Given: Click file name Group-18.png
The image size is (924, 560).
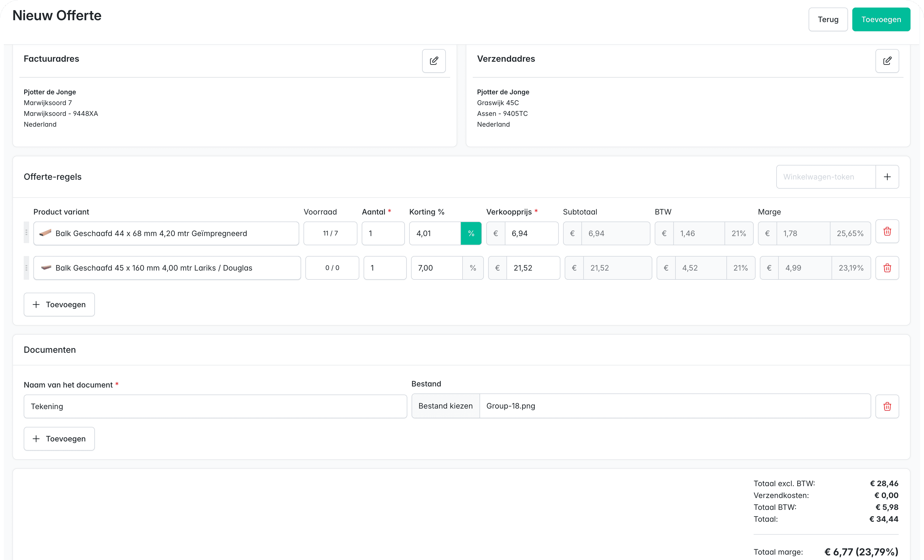Looking at the screenshot, I should coord(510,406).
